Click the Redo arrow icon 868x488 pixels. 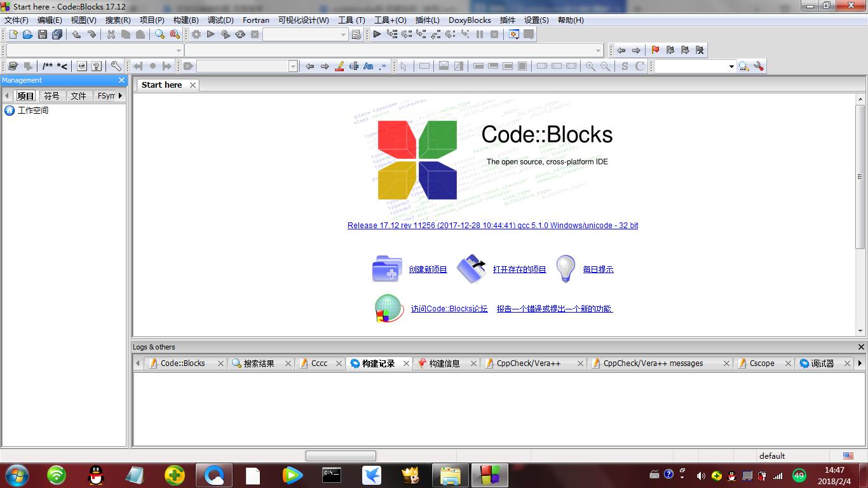(x=92, y=34)
